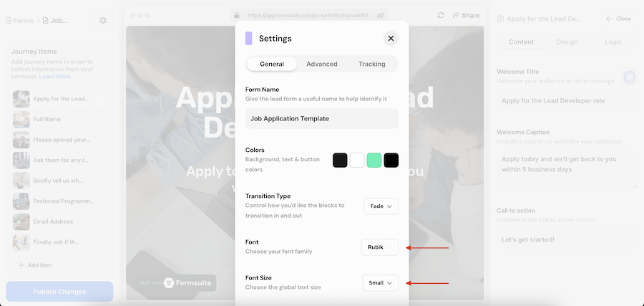Click the gear settings icon in sidebar
This screenshot has width=644, height=306.
point(103,20)
